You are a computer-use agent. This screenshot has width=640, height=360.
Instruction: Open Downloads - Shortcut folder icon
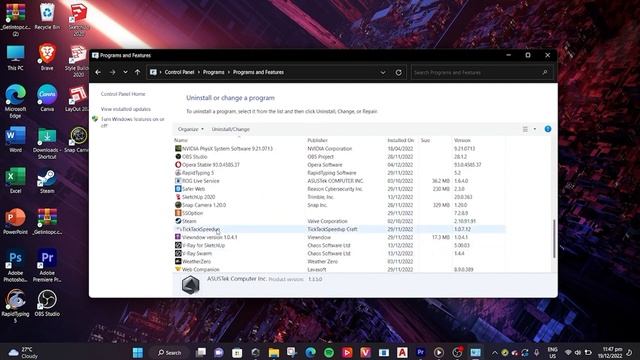47,143
